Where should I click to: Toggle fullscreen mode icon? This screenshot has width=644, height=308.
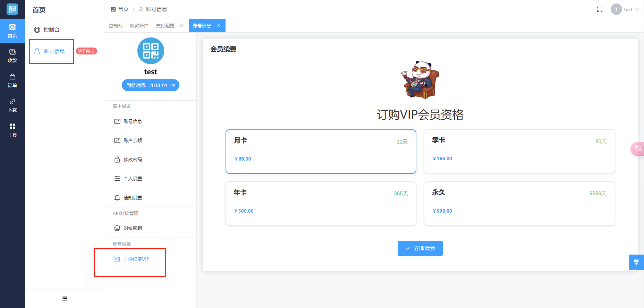click(x=600, y=9)
